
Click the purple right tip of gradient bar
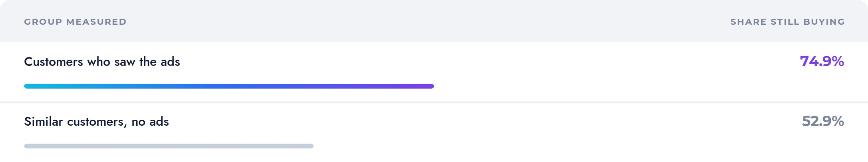(431, 86)
